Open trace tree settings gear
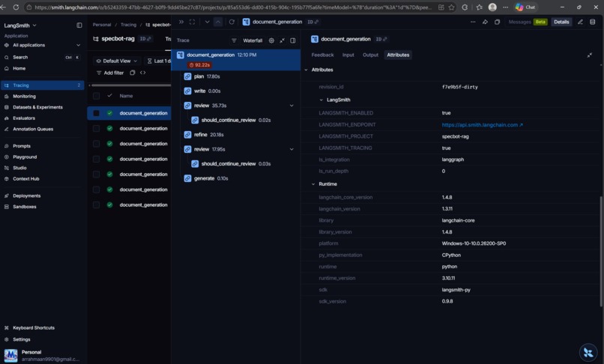 pos(271,40)
